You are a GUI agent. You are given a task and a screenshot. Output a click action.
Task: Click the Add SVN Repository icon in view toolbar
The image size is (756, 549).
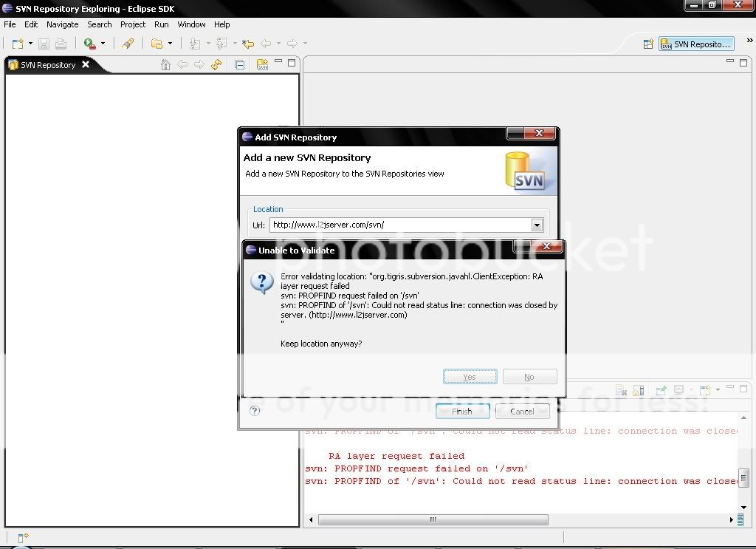pyautogui.click(x=262, y=65)
